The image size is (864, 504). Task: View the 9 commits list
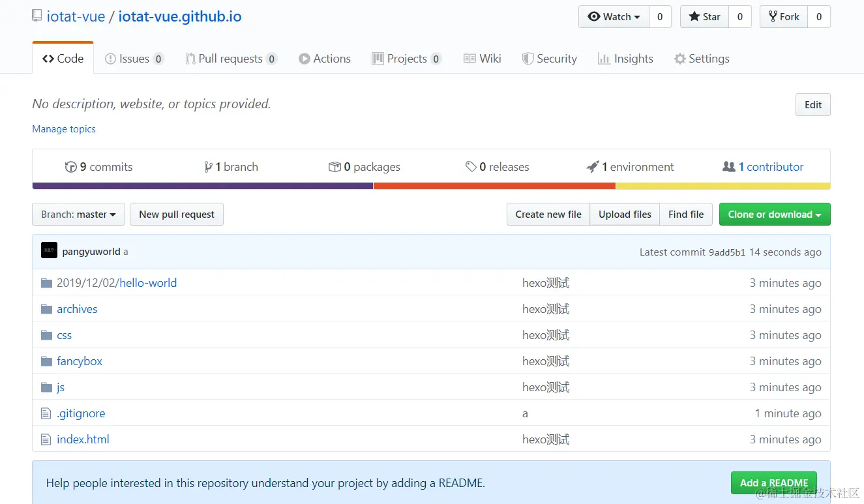[99, 167]
